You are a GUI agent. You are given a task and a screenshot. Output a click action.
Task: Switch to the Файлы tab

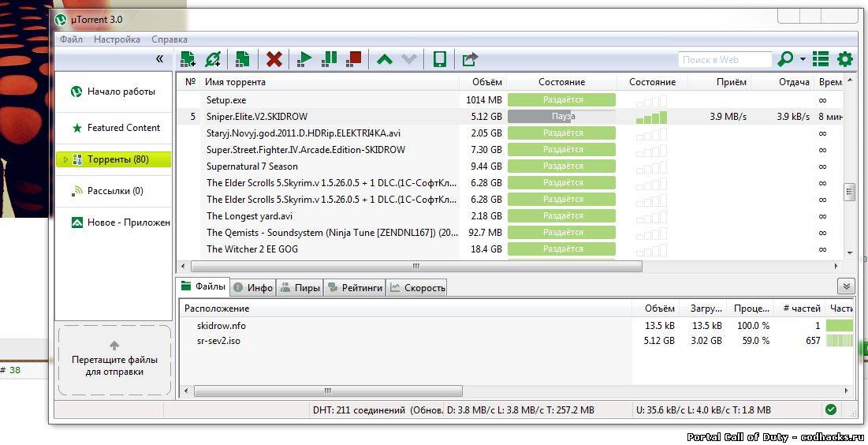point(203,286)
